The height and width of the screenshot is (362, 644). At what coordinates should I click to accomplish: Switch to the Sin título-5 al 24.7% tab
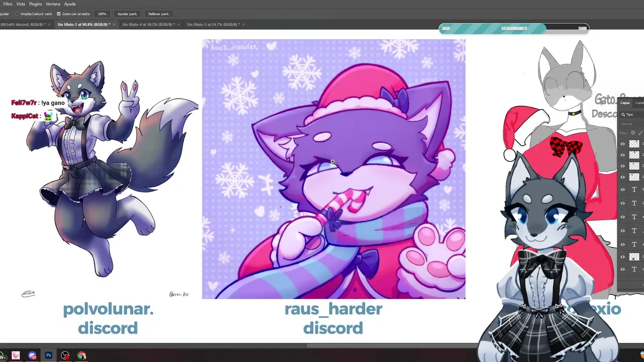click(x=213, y=24)
